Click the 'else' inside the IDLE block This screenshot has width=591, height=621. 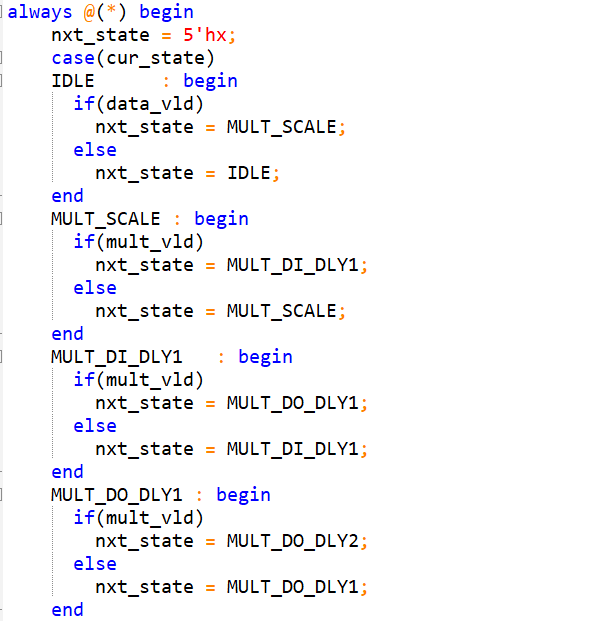pos(95,150)
